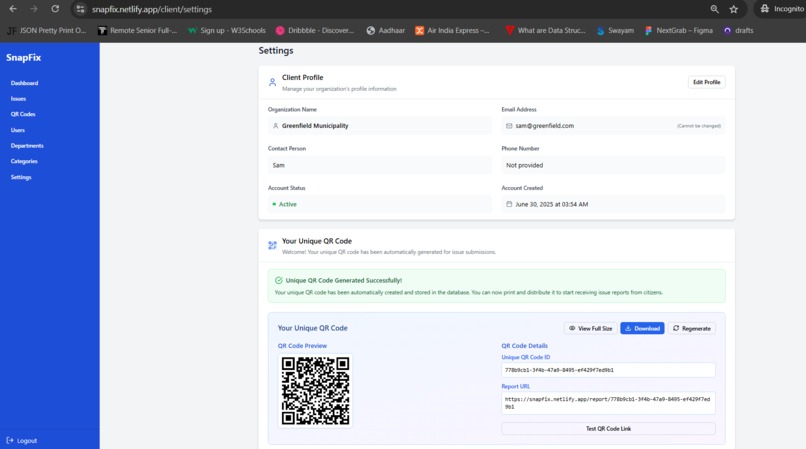Click the Client Profile person icon
The image size is (806, 449).
272,82
